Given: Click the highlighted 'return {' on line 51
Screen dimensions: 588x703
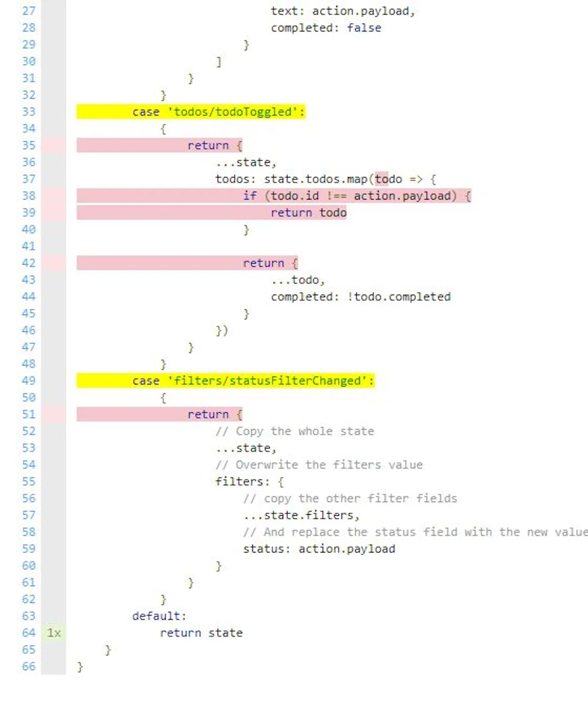Looking at the screenshot, I should pyautogui.click(x=215, y=415).
